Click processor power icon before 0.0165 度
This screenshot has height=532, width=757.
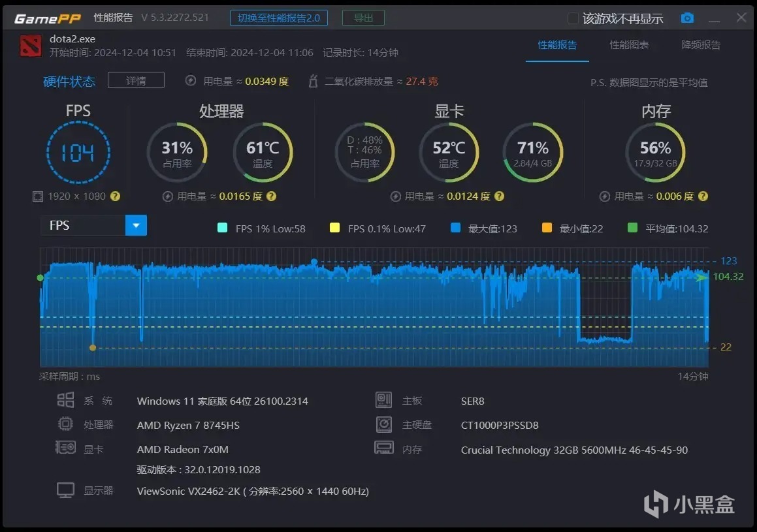[167, 196]
